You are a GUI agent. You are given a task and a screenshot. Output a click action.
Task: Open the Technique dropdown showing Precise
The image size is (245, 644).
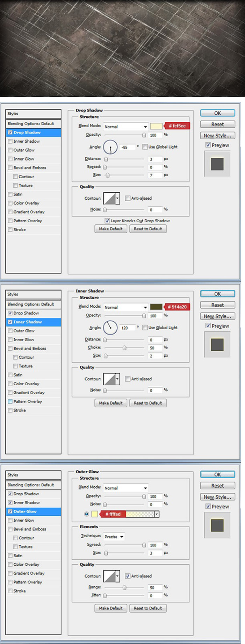point(114,537)
